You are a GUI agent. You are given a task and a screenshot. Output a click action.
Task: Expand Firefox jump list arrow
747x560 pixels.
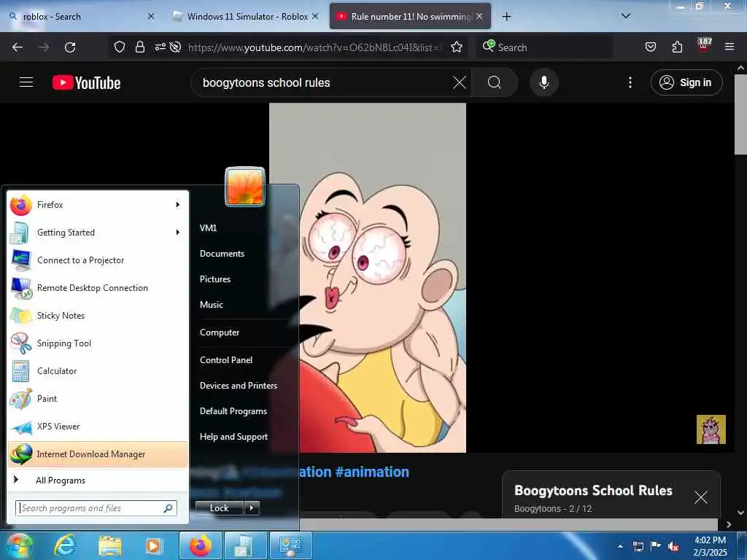(x=178, y=205)
